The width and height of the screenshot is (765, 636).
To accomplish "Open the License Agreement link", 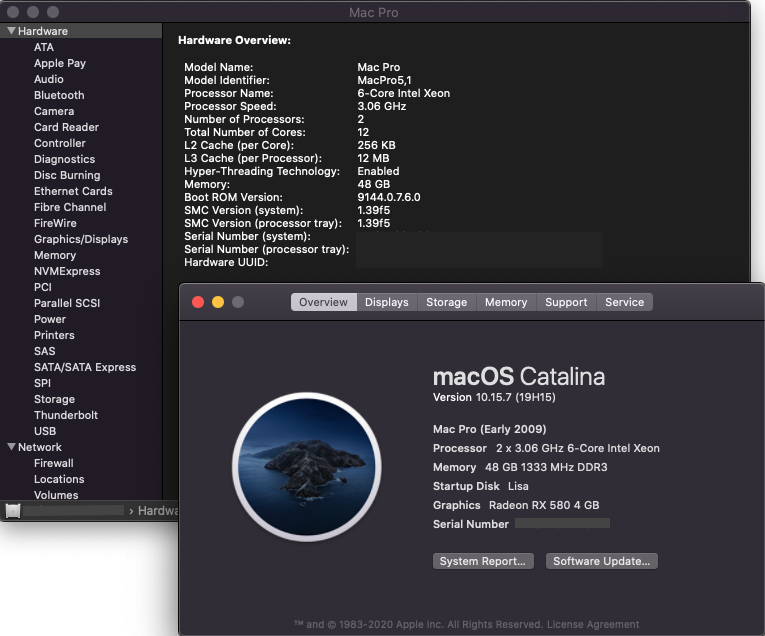I will click(x=593, y=624).
